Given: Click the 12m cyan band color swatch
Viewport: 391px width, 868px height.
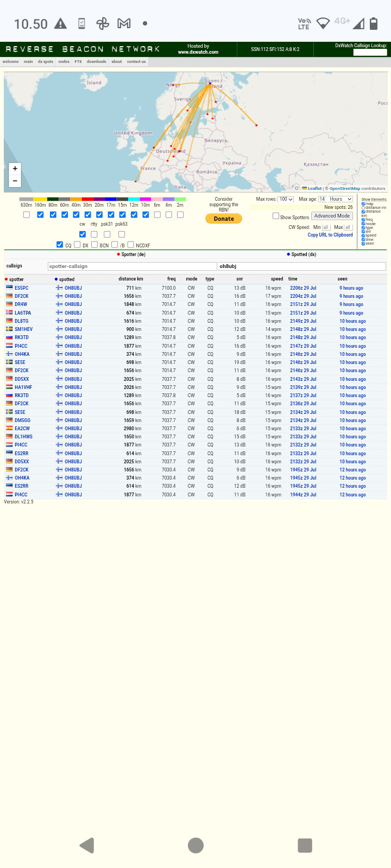Looking at the screenshot, I should click(x=134, y=199).
